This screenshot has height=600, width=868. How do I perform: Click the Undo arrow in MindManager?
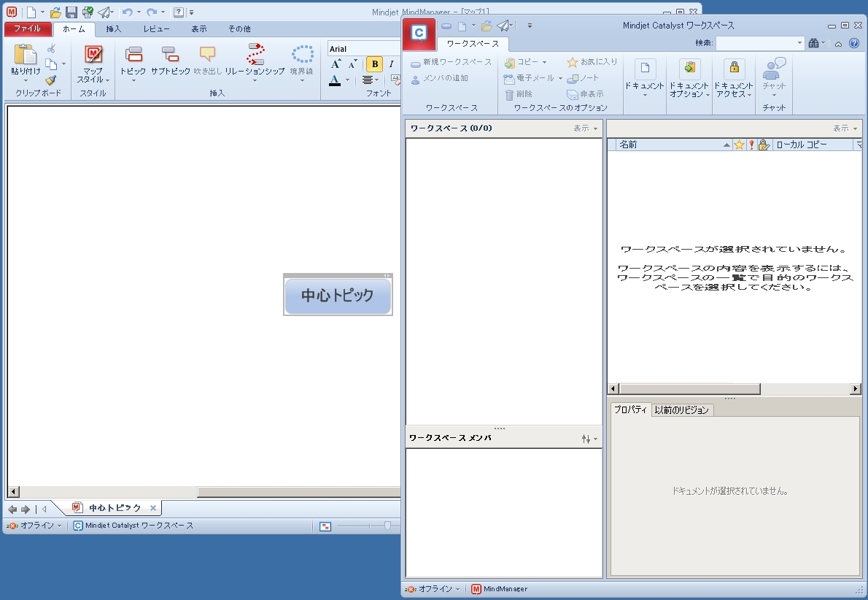128,12
